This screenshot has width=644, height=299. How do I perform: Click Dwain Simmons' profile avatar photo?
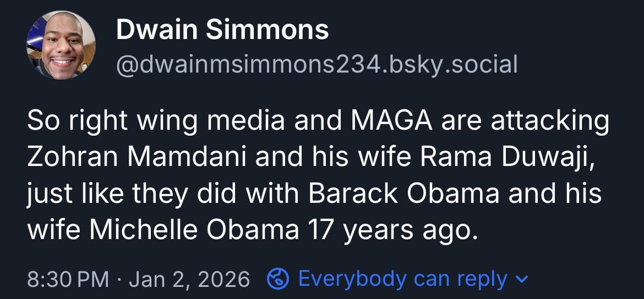pyautogui.click(x=61, y=46)
